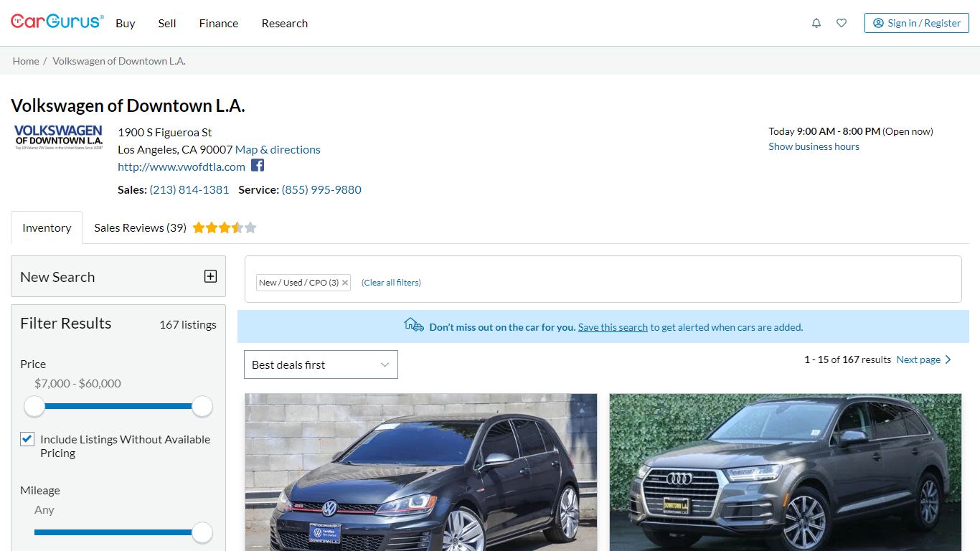Click price slider maximum handle
Image resolution: width=980 pixels, height=551 pixels.
(202, 406)
